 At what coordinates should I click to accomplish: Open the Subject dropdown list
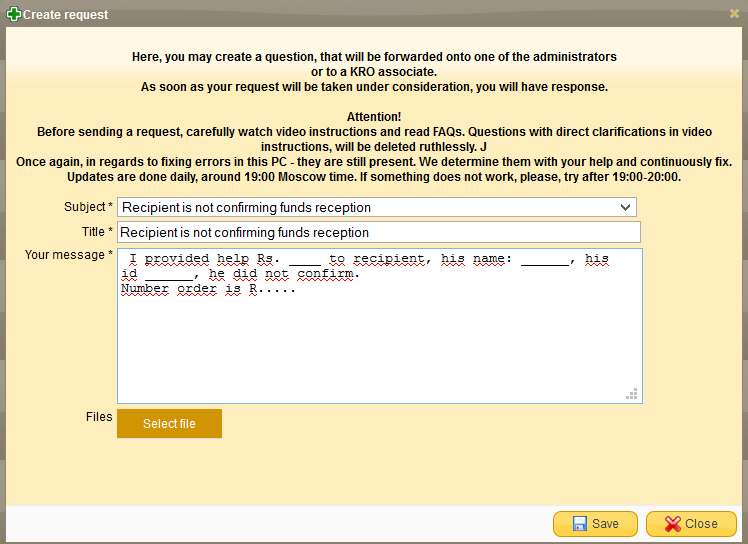tap(377, 207)
